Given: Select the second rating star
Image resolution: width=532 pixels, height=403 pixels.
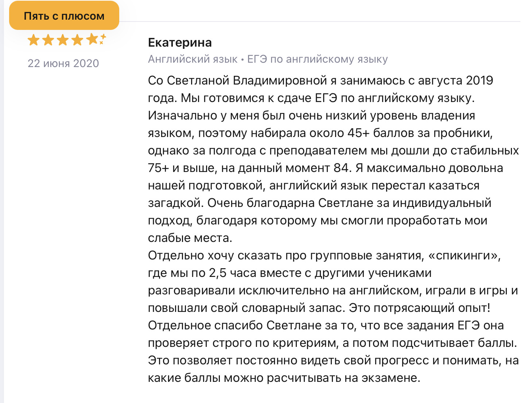Looking at the screenshot, I should coord(48,40).
